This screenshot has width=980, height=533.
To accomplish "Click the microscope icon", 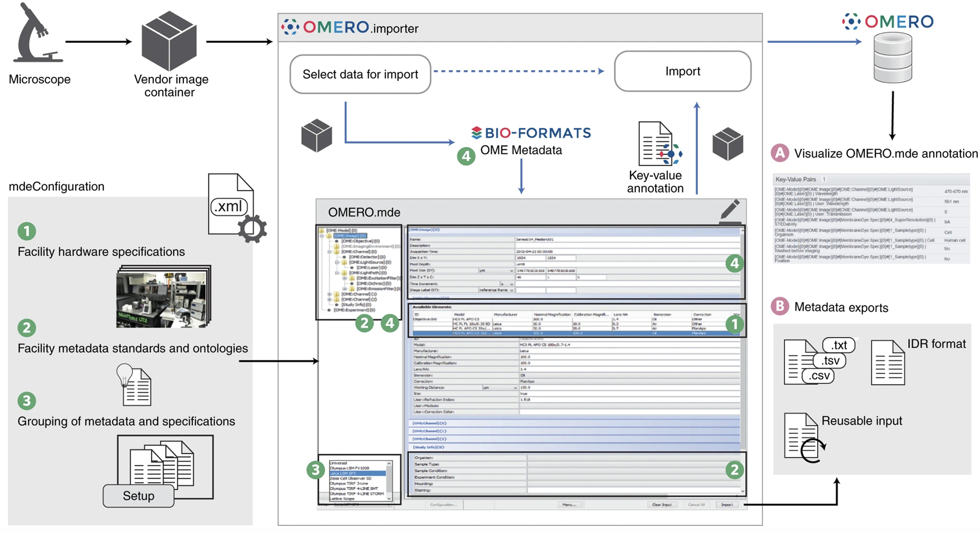I will (37, 33).
